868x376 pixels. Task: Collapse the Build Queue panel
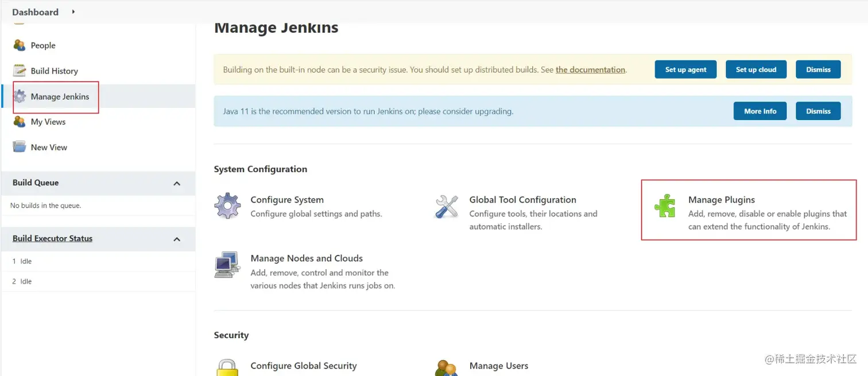click(x=177, y=183)
